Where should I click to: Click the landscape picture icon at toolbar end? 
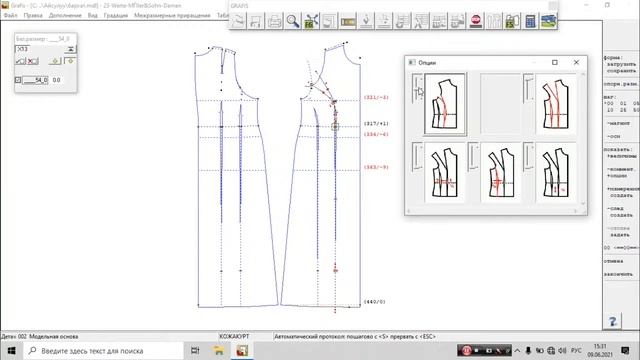(x=549, y=21)
